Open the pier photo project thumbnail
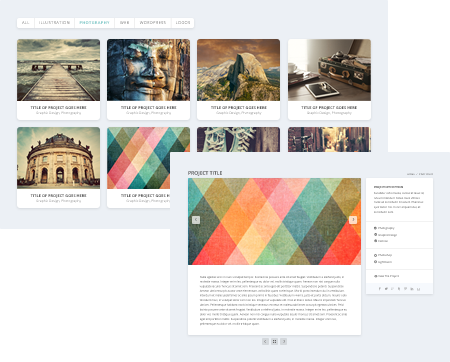450x362 pixels. pyautogui.click(x=58, y=70)
